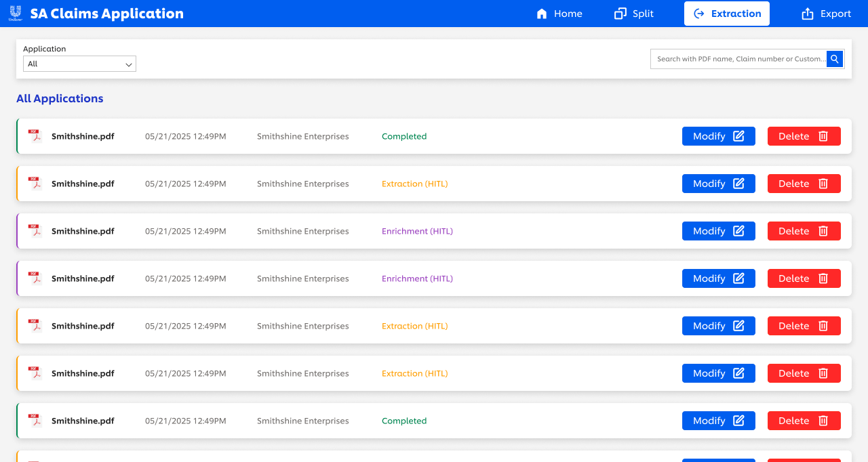Delete the first Enrichment (HITL) application
Screen dimensions: 868x462
click(x=804, y=231)
